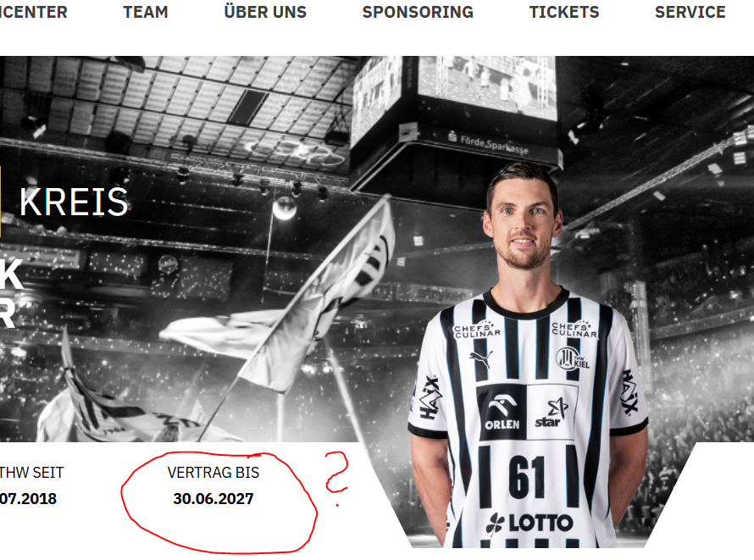The height and width of the screenshot is (560, 754).
Task: Open the TEAM menu item
Action: tap(146, 12)
